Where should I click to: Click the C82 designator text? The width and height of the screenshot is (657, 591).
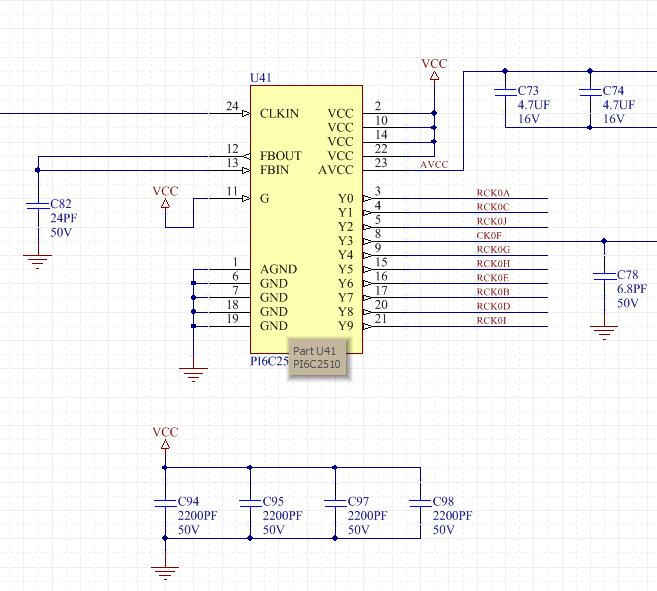click(61, 204)
